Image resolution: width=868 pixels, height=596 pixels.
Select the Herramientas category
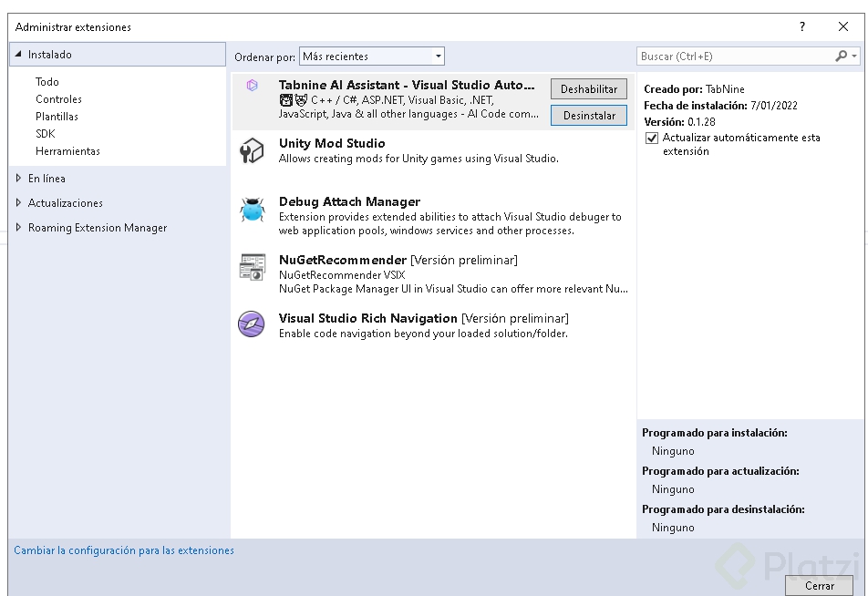pos(67,151)
